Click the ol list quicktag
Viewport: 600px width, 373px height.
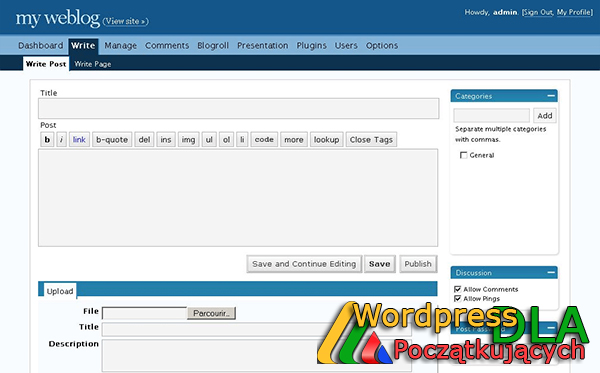pos(226,140)
